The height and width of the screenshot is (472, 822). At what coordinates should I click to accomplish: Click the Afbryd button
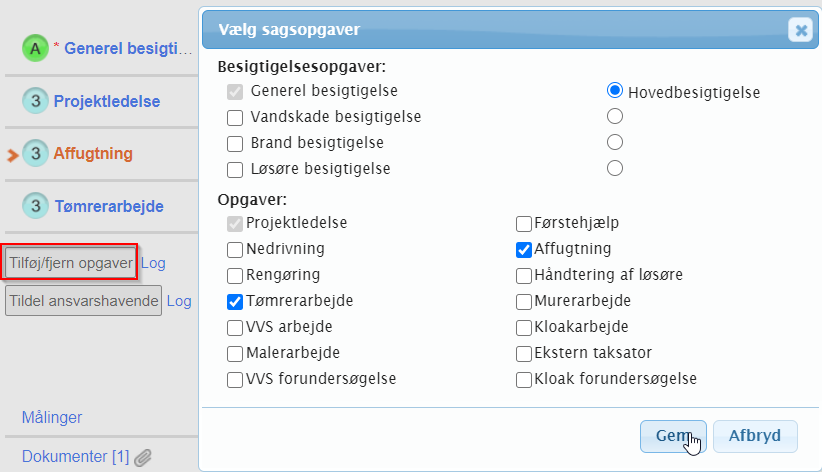pyautogui.click(x=755, y=437)
